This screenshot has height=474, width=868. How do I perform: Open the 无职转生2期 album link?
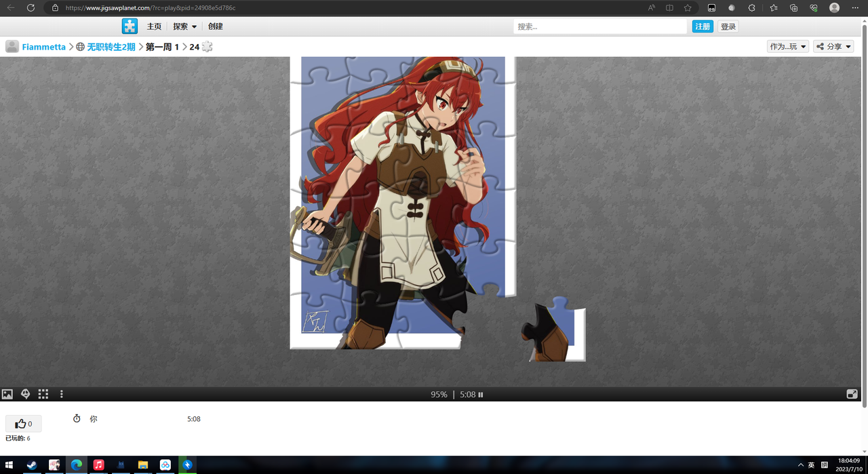click(111, 47)
